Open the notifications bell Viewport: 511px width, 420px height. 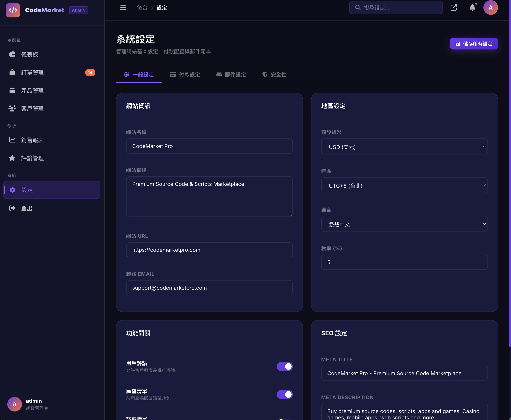pos(472,7)
